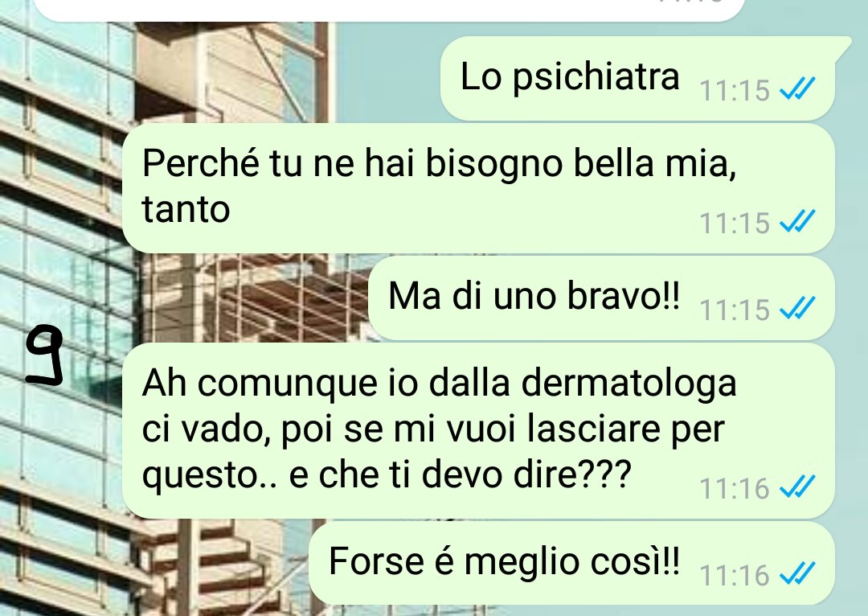Select the "Ah comunque io dalla dermatologa" message
Viewport: 868px width, 616px height.
[x=478, y=430]
